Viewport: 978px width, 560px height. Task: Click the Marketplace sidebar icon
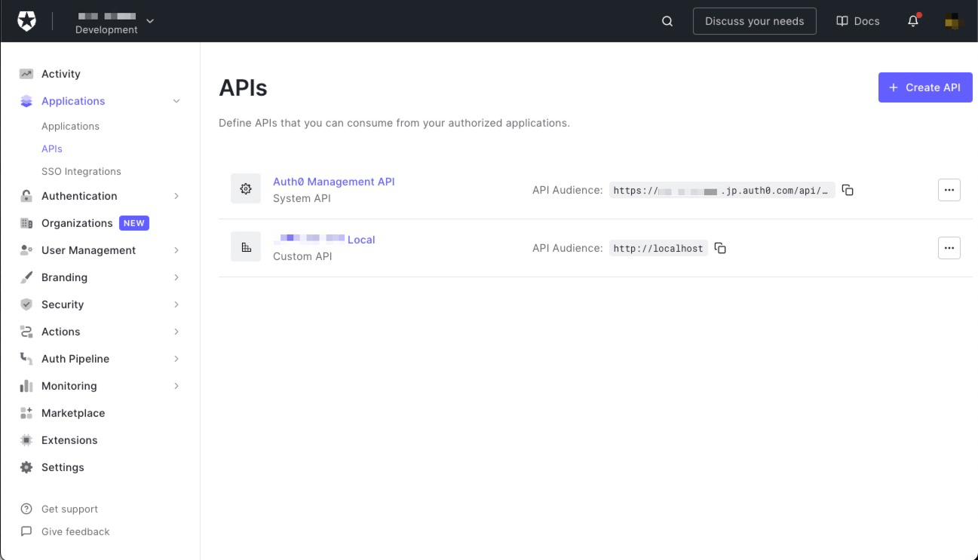point(26,413)
